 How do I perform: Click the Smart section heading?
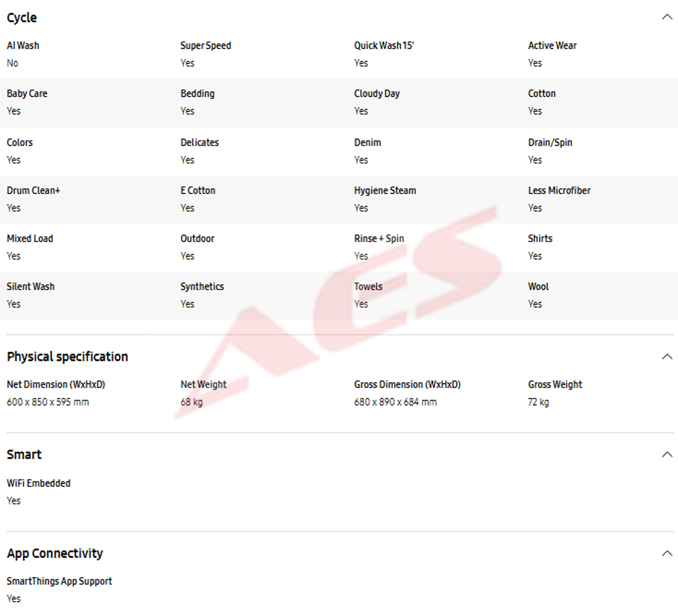coord(24,455)
